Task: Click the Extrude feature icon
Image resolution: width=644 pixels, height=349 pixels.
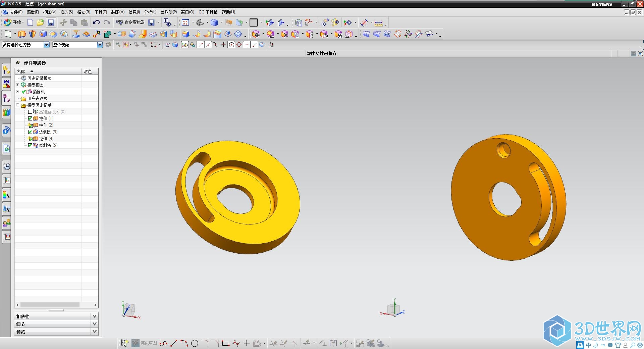Action: click(22, 34)
